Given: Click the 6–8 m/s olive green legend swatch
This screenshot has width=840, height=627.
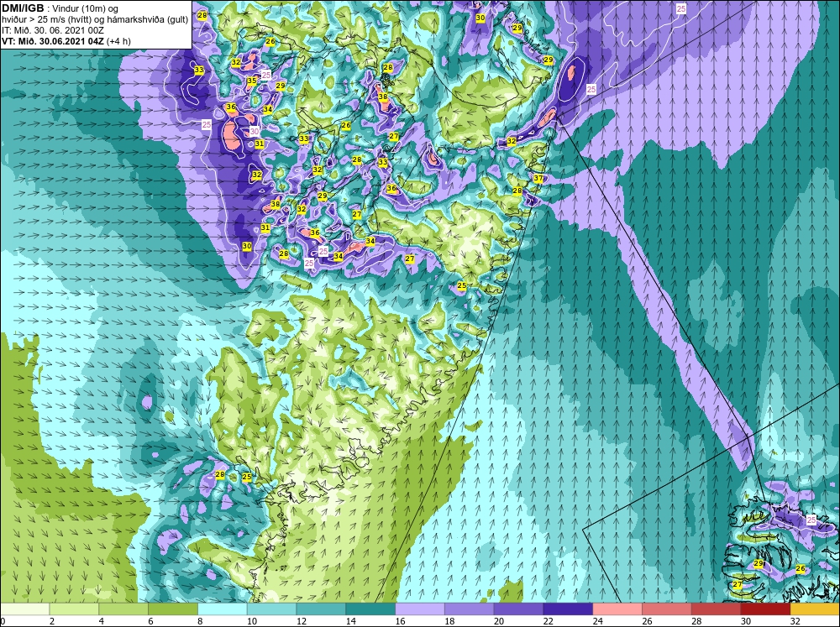Looking at the screenshot, I should tap(173, 609).
